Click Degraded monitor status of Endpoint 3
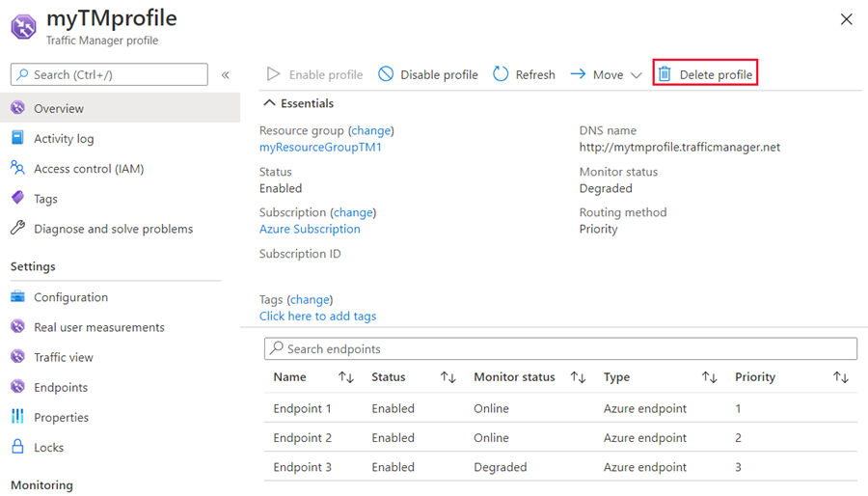Image resolution: width=868 pixels, height=496 pixels. tap(501, 467)
